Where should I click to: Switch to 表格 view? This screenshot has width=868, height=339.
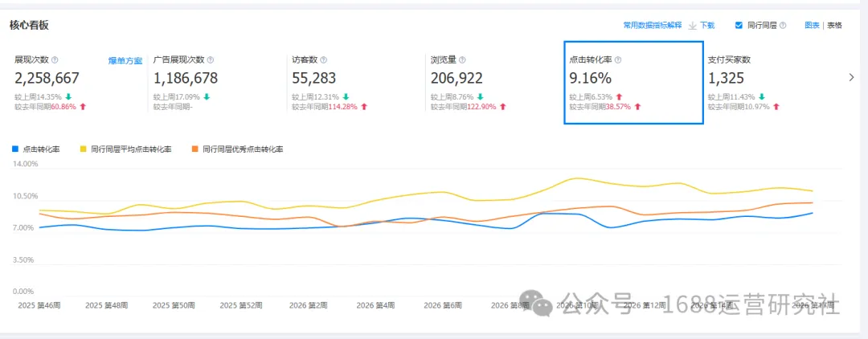tap(835, 26)
